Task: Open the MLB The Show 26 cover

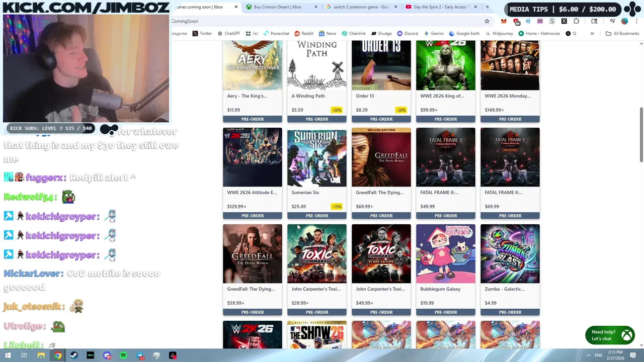Action: 317,334
